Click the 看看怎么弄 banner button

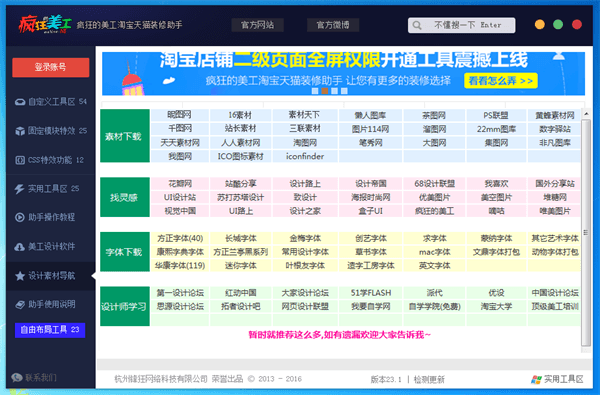click(501, 81)
